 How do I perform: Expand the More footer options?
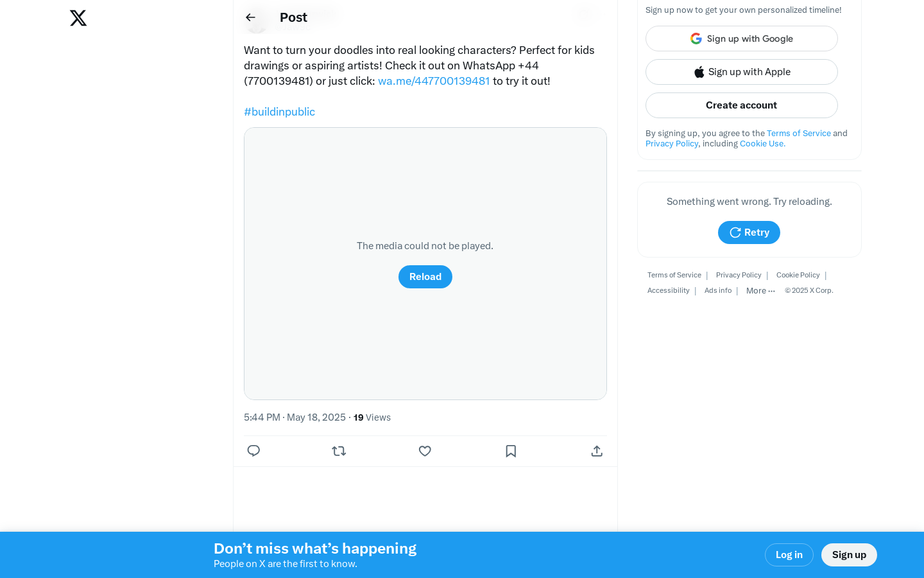760,291
